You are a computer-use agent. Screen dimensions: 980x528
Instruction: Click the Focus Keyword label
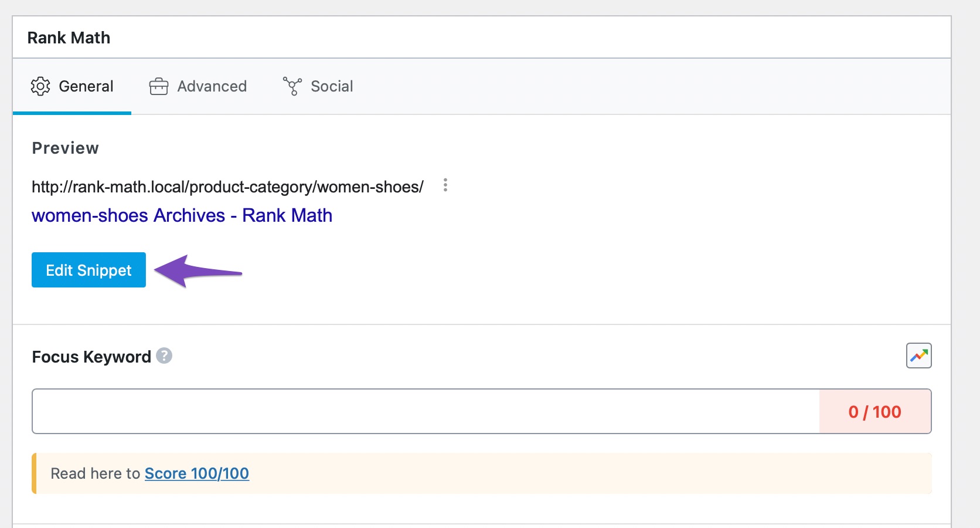tap(91, 357)
